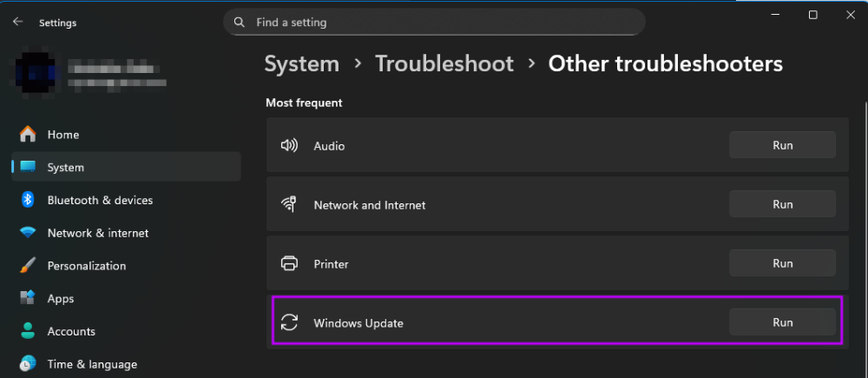The height and width of the screenshot is (378, 868).
Task: Click the Accounts person icon
Action: [x=28, y=331]
